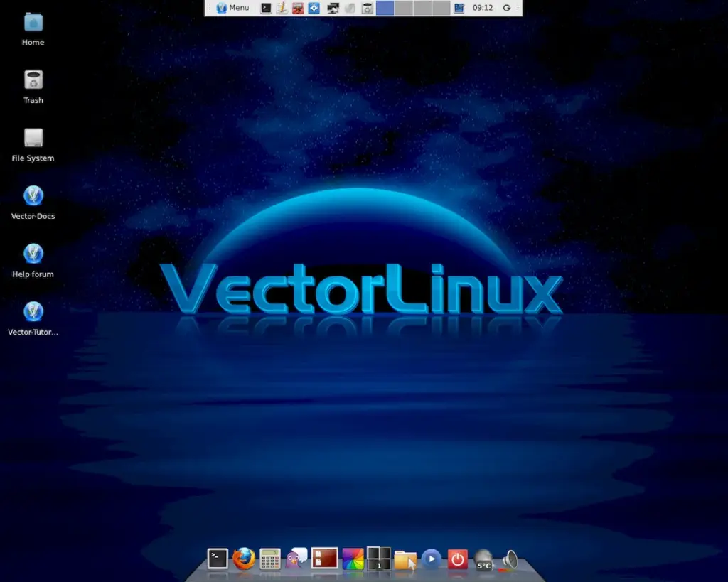Click the logout/refresh arrow icon in top panel
This screenshot has height=582, width=728.
point(507,8)
